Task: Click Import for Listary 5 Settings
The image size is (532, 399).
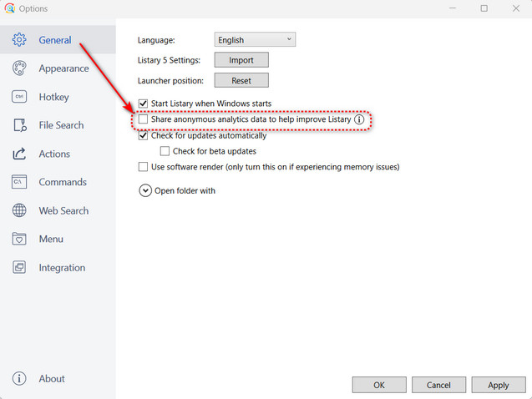Action: point(241,60)
